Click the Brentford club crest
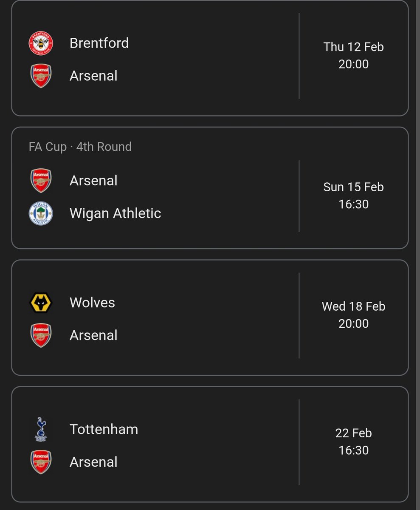 coord(41,43)
